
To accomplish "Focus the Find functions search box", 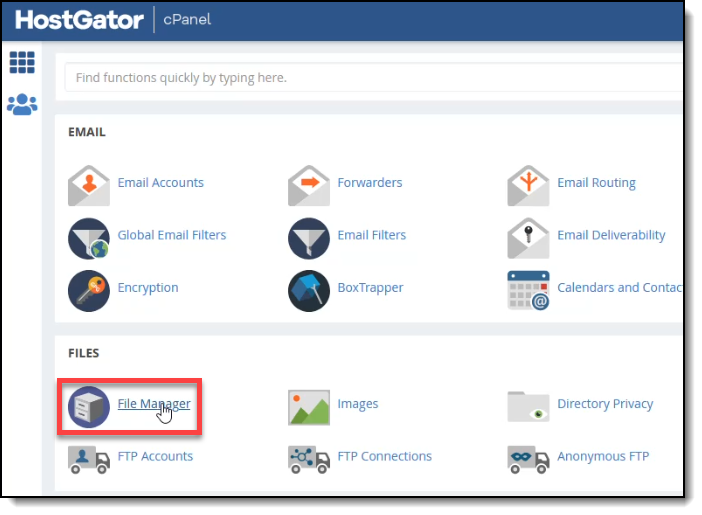I will click(x=370, y=78).
